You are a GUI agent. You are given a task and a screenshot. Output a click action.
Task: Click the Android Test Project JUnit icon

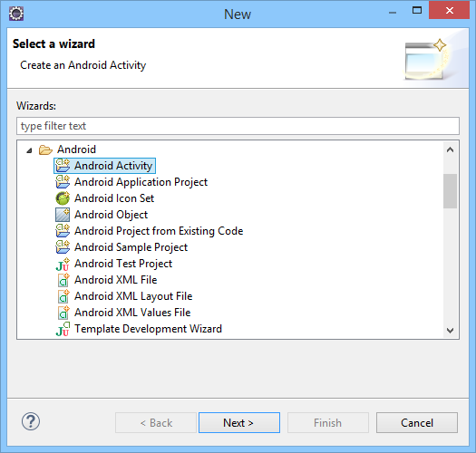(x=63, y=264)
